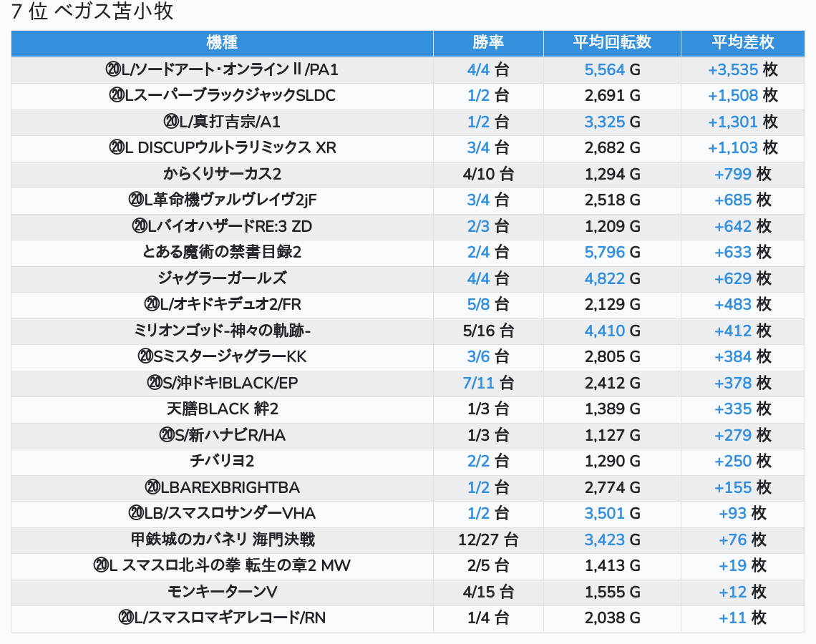Click LバイオハザードRE:3 ZD machine name

point(222,226)
